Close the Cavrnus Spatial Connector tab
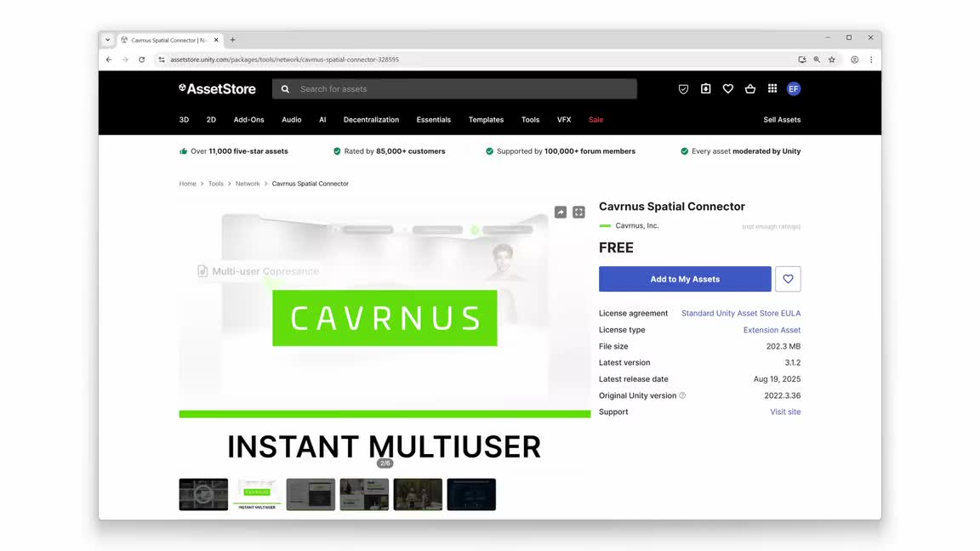Screen dimensions: 980x551 pyautogui.click(x=216, y=39)
